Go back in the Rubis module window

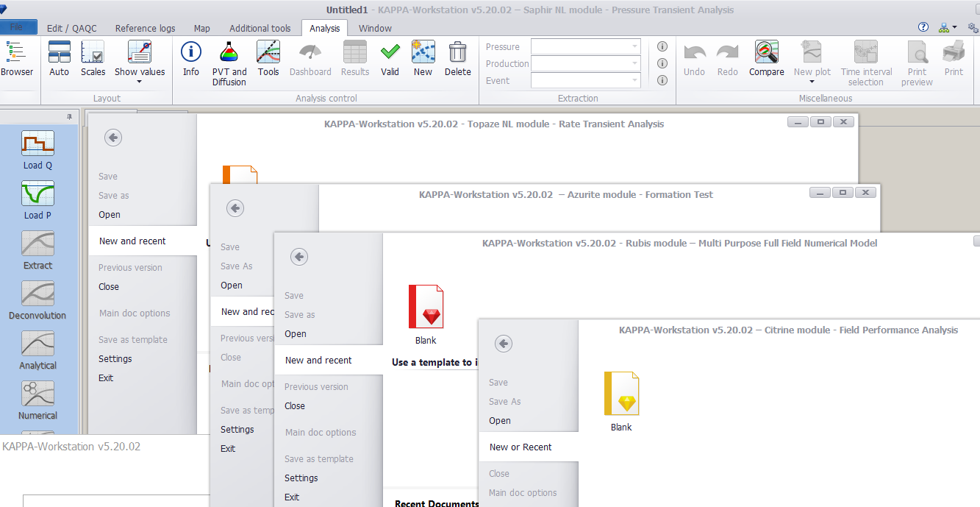click(x=299, y=257)
